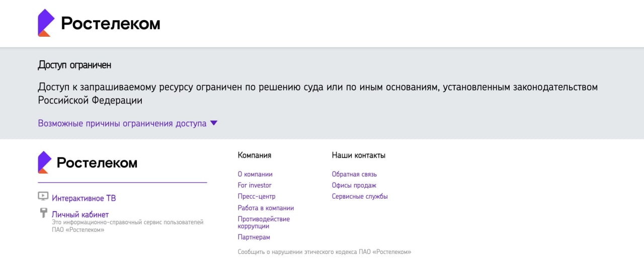Open Пресс-центр page

[257, 196]
